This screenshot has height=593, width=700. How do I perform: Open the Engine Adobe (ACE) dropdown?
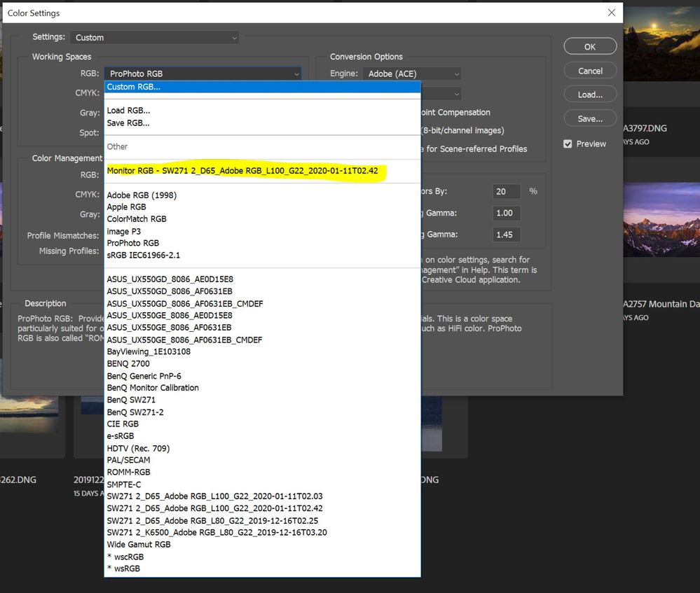pyautogui.click(x=412, y=74)
